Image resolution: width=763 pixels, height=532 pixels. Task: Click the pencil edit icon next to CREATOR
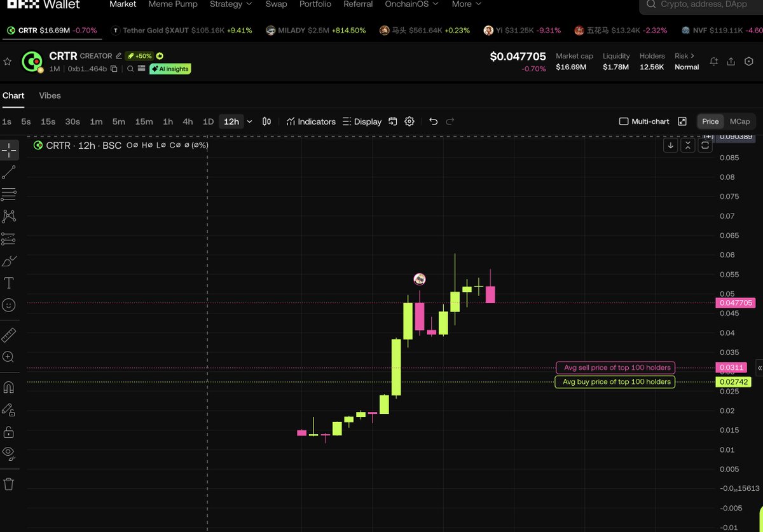tap(118, 56)
